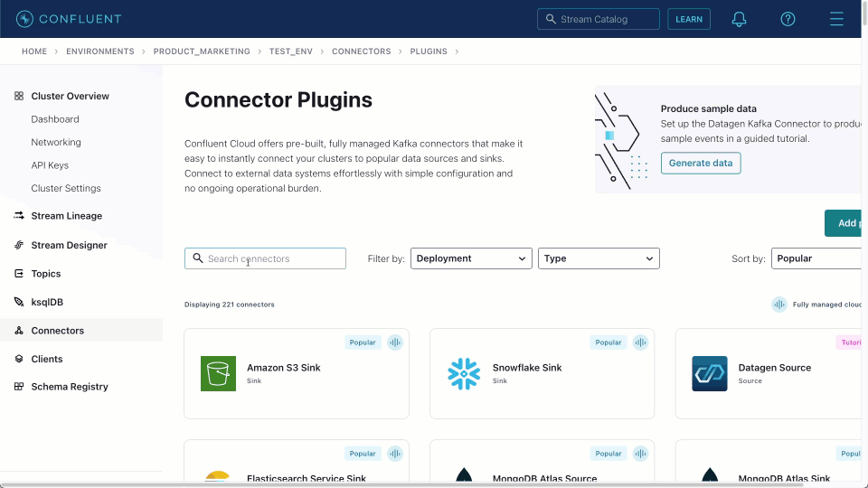Click the LEARN button
Viewport: 868px width, 488px height.
click(x=689, y=19)
